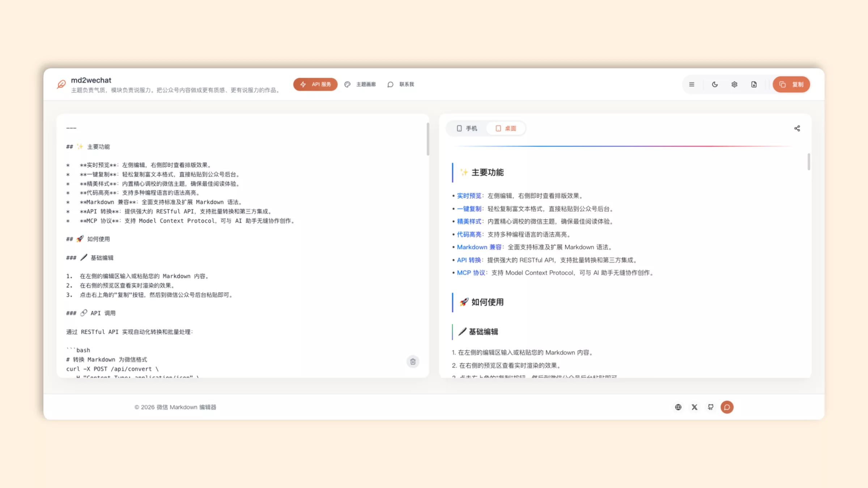Toggle dark mode moon icon
This screenshot has height=488, width=868.
[715, 84]
